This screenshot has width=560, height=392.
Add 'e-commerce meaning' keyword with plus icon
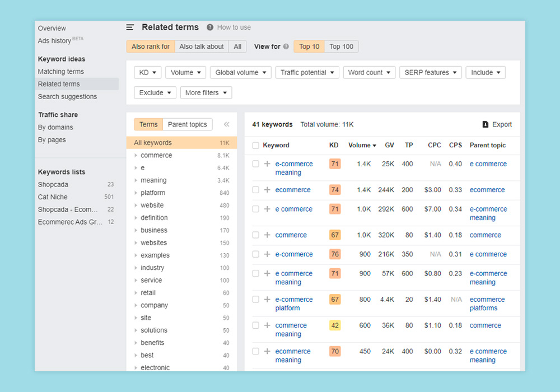click(267, 164)
